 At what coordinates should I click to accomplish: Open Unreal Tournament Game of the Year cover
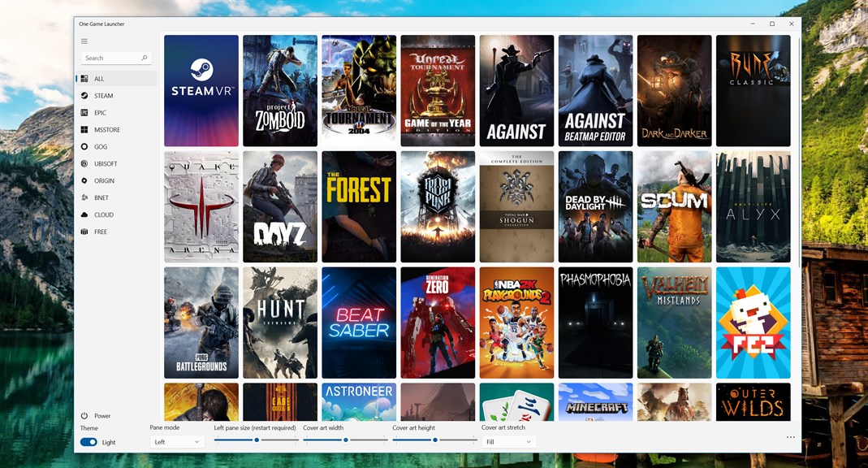pos(438,91)
